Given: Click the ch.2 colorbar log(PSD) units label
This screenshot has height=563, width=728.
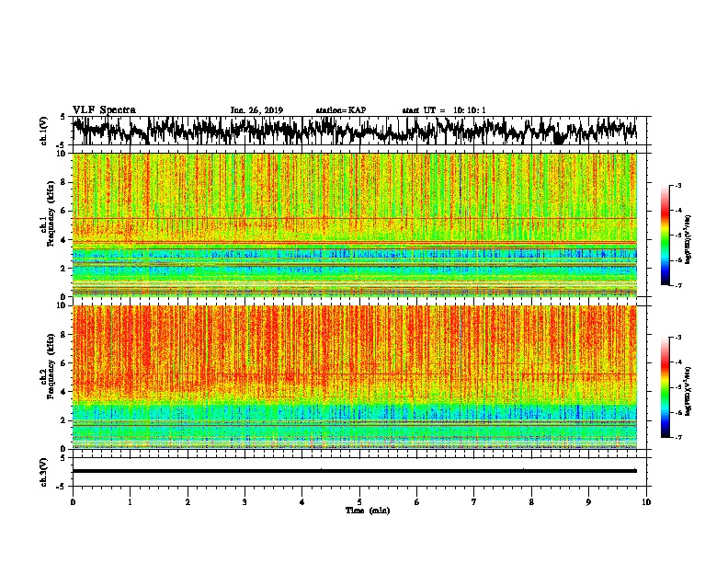Looking at the screenshot, I should (688, 391).
